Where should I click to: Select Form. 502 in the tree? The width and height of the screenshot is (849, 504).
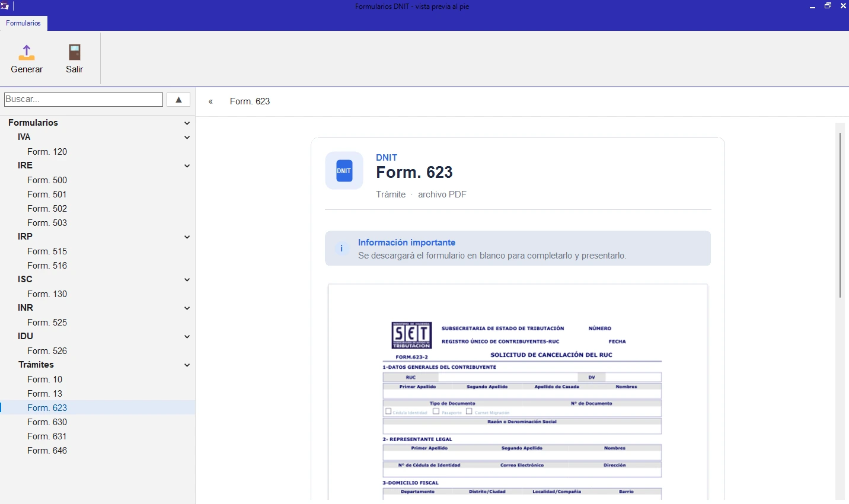47,209
